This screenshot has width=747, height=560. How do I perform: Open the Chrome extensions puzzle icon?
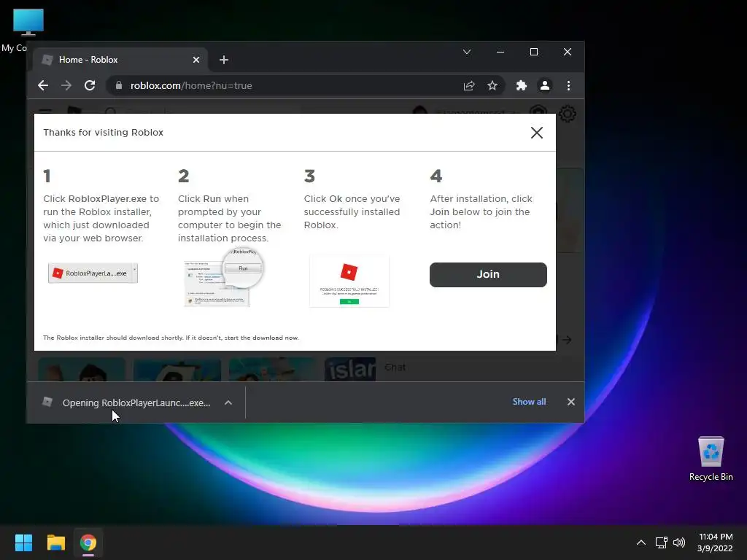tap(521, 86)
